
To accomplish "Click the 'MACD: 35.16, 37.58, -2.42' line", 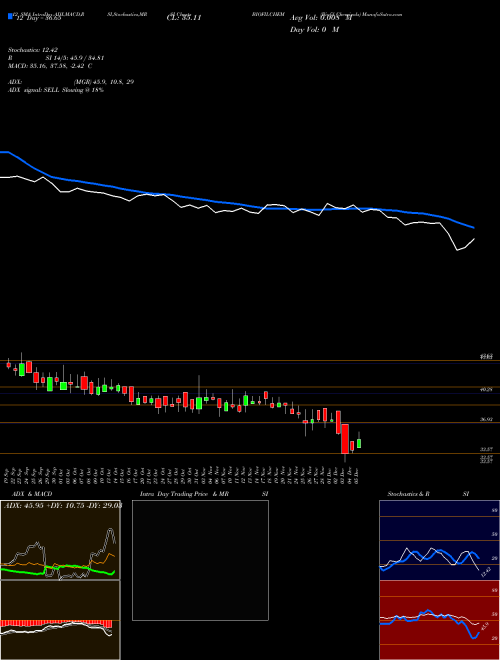I will 47,66.
